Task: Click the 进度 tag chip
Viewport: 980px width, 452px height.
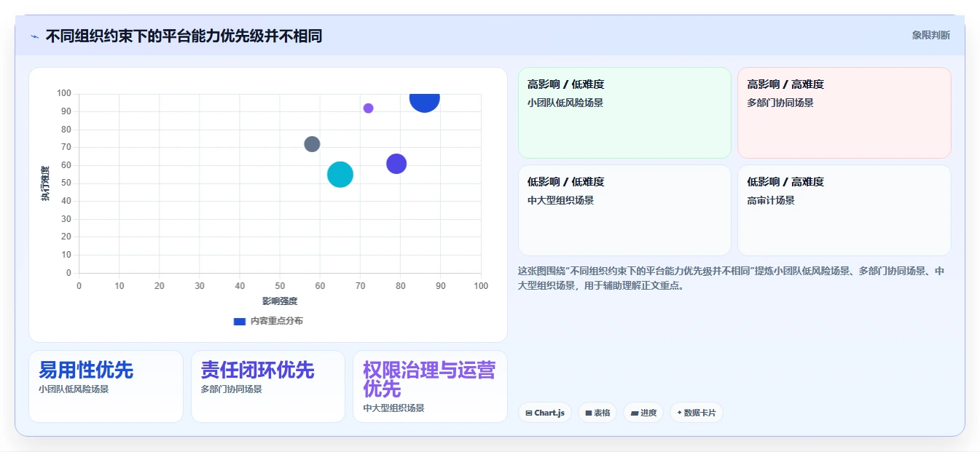Action: click(x=643, y=413)
